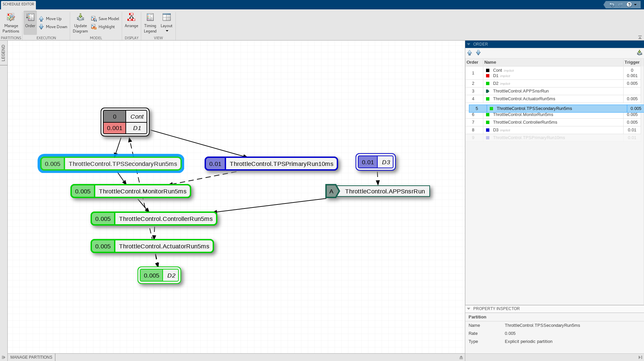This screenshot has height=361, width=644.
Task: Select the ThrottleControl.APPSnsrRun block in the diagram
Action: coord(378,191)
